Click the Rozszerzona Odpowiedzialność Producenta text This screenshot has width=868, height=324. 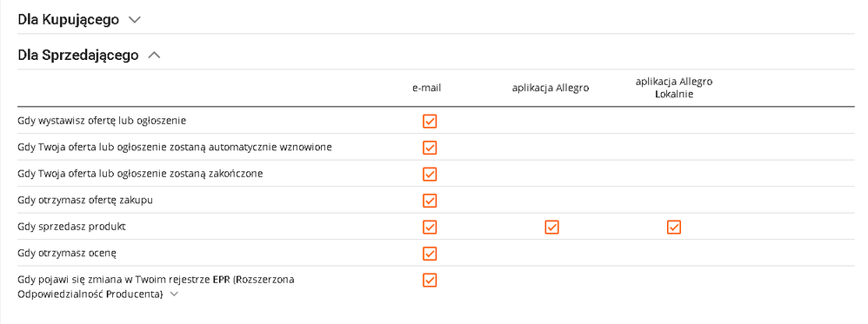pyautogui.click(x=156, y=287)
